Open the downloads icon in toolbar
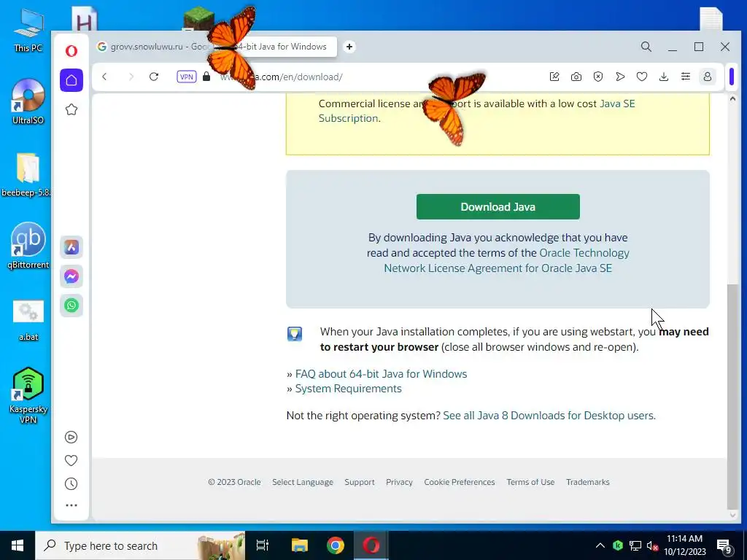Screen dimensions: 747x560 664,77
